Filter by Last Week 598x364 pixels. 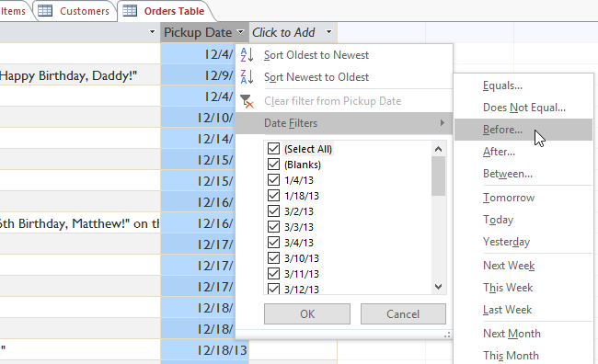tap(523, 310)
